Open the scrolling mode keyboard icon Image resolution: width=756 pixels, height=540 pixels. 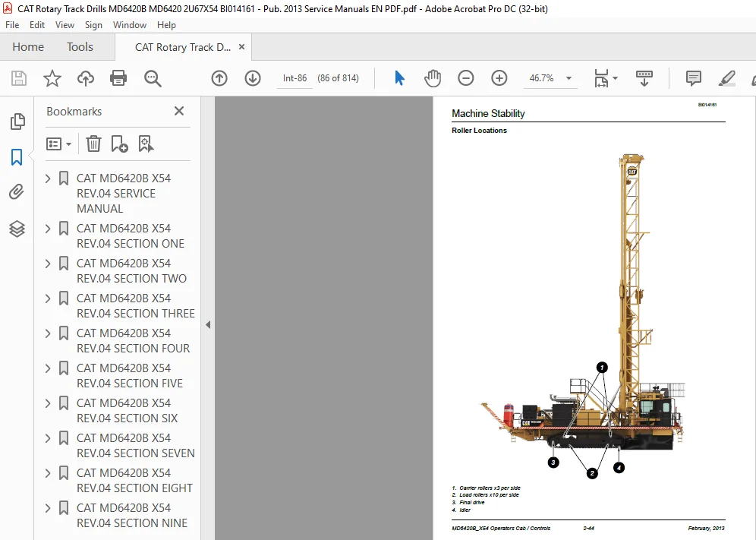(644, 78)
